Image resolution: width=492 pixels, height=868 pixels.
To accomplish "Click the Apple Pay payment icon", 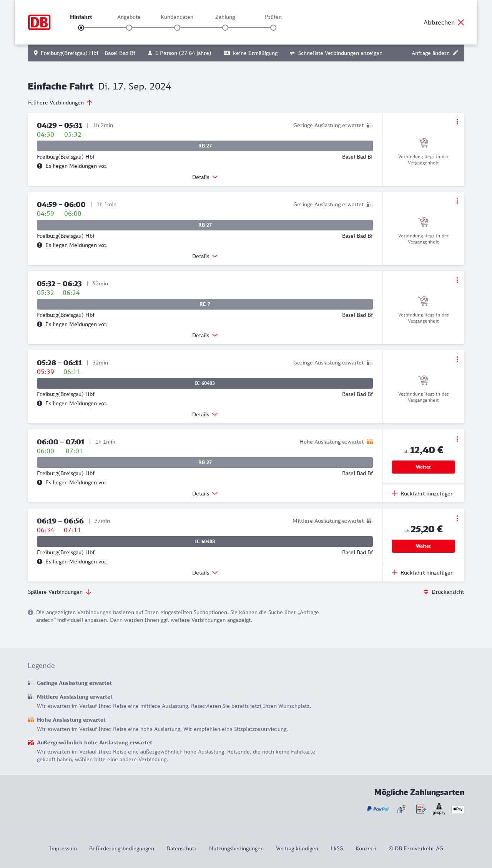I will 458,809.
